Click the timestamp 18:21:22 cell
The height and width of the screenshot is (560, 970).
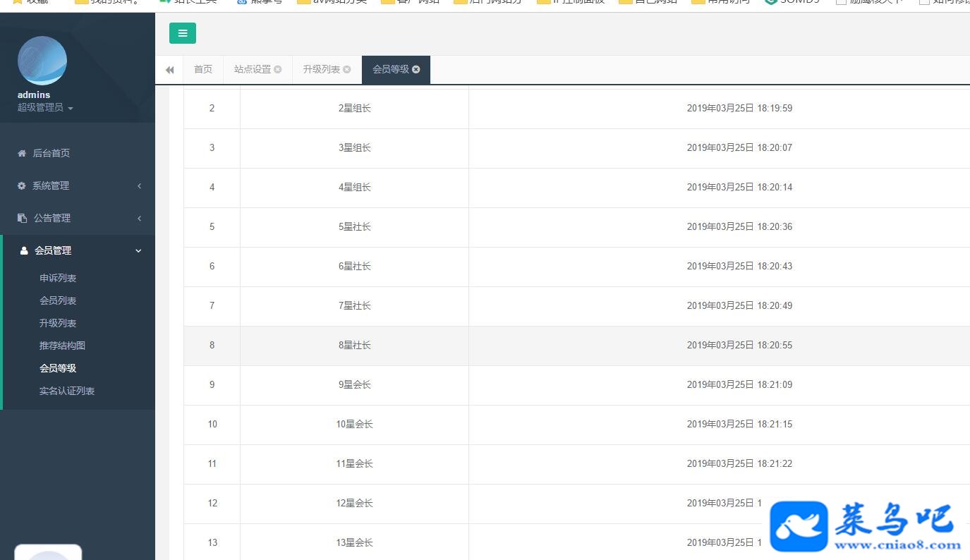(x=720, y=464)
